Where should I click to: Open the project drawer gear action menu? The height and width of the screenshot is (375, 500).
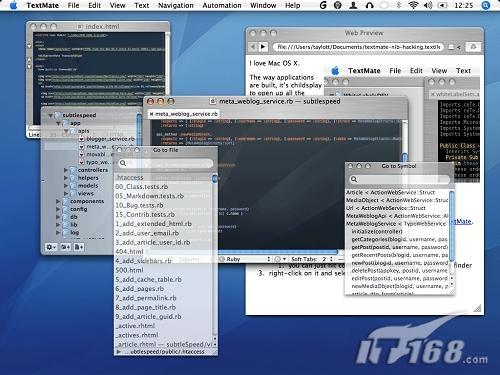51,247
